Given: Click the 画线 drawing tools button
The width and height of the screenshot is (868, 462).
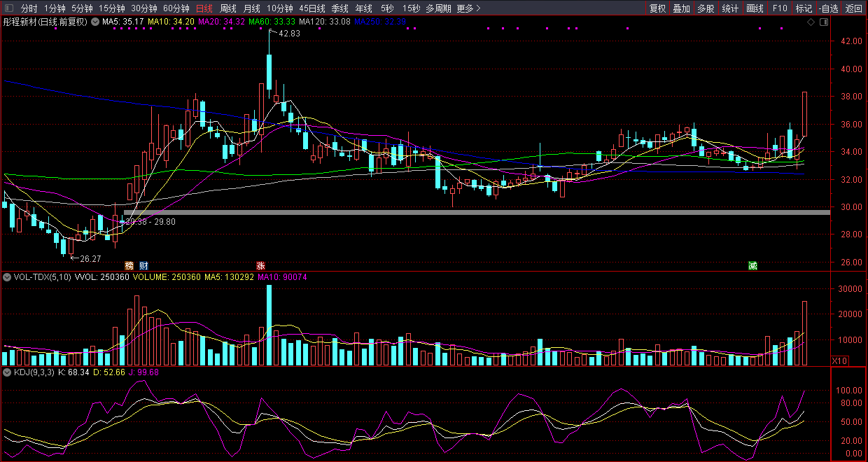Looking at the screenshot, I should click(x=755, y=9).
